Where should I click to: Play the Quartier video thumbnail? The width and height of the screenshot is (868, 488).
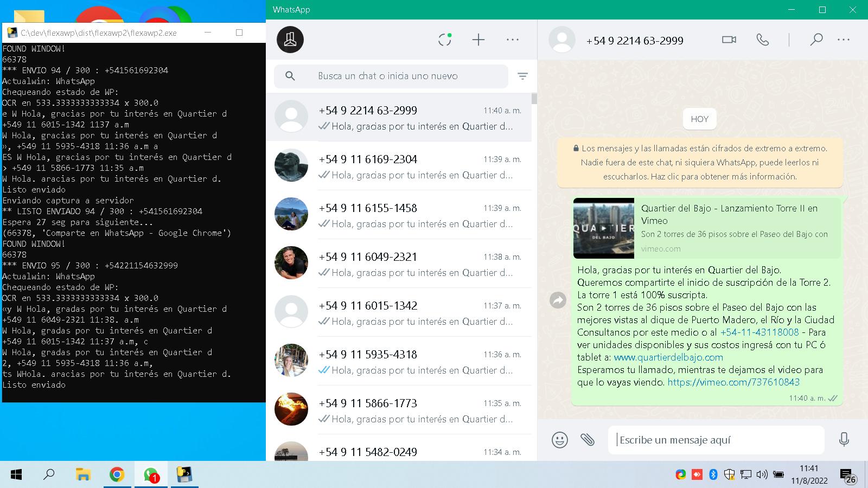604,228
